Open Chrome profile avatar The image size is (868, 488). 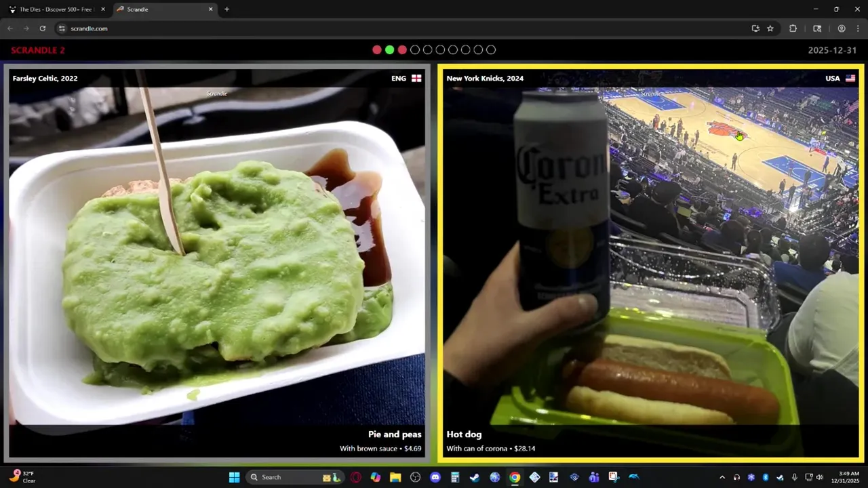click(842, 28)
